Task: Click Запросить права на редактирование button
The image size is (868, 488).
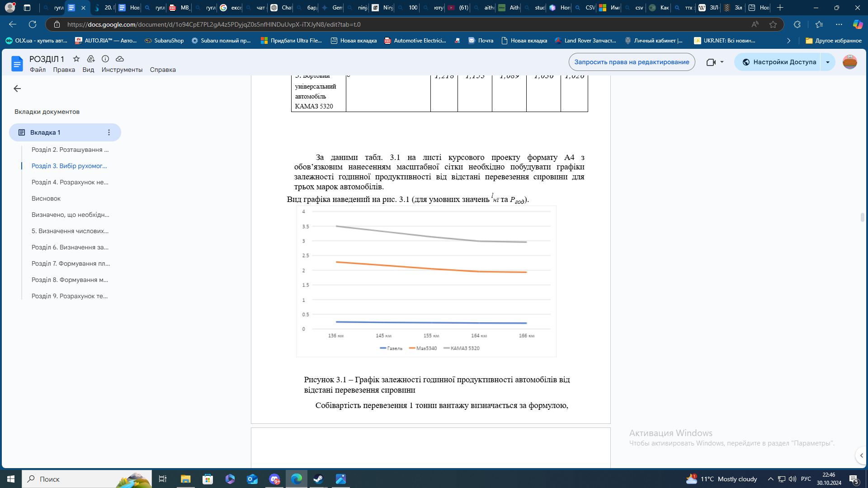Action: pos(632,62)
